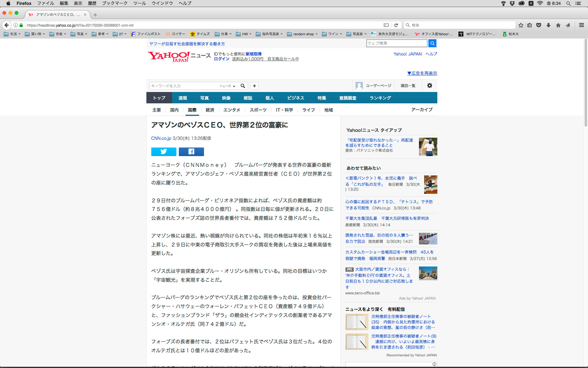Expand the 生活 bookmarks folder
This screenshot has width=588, height=368.
pyautogui.click(x=12, y=34)
